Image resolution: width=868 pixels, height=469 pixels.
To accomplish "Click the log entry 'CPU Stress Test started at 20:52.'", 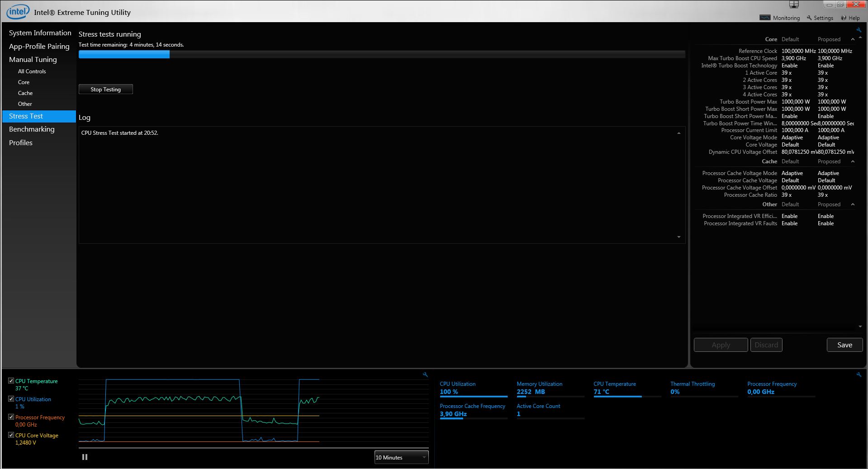I will 120,133.
